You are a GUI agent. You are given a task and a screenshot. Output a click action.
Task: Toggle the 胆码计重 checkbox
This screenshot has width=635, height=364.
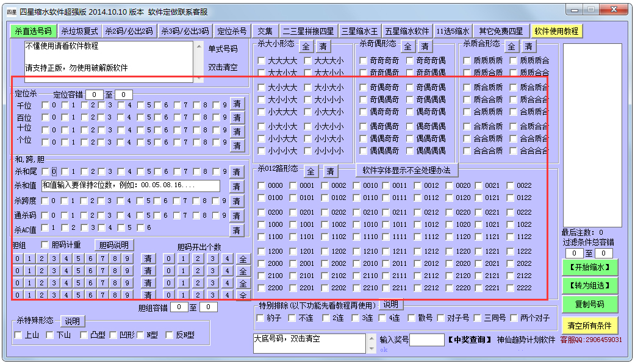point(45,244)
